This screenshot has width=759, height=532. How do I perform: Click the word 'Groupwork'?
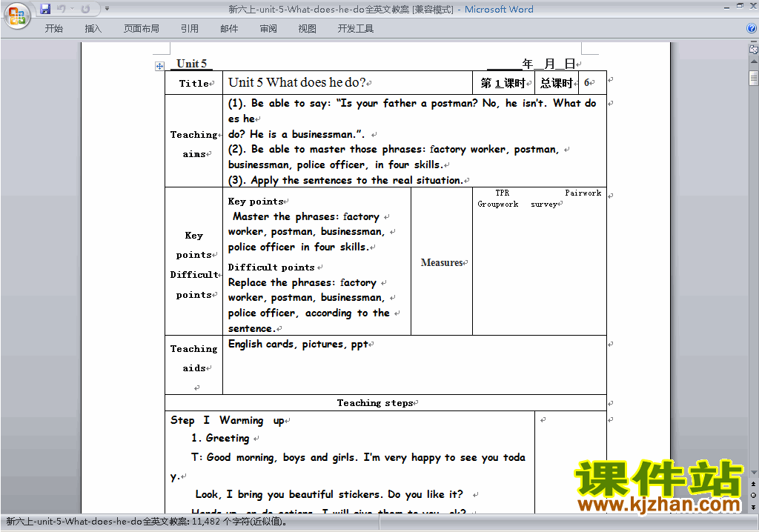pos(497,205)
